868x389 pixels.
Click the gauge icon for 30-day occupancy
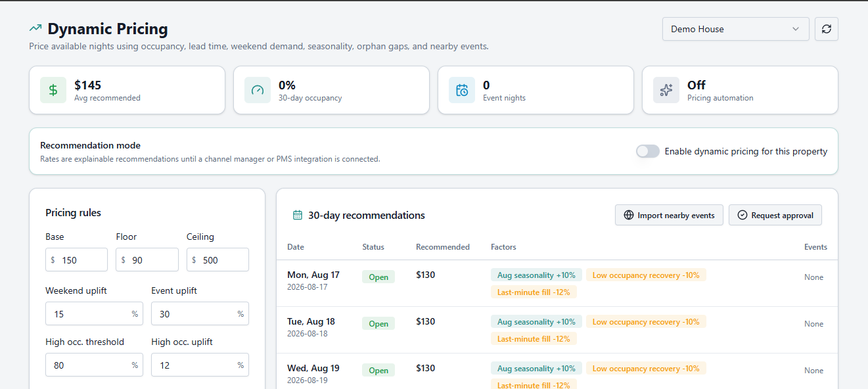[258, 90]
